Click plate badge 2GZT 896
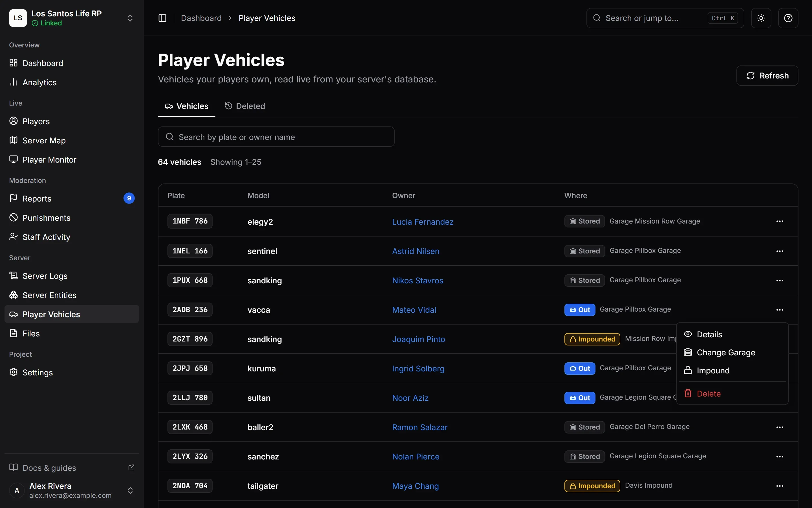Image resolution: width=812 pixels, height=508 pixels. tap(190, 339)
